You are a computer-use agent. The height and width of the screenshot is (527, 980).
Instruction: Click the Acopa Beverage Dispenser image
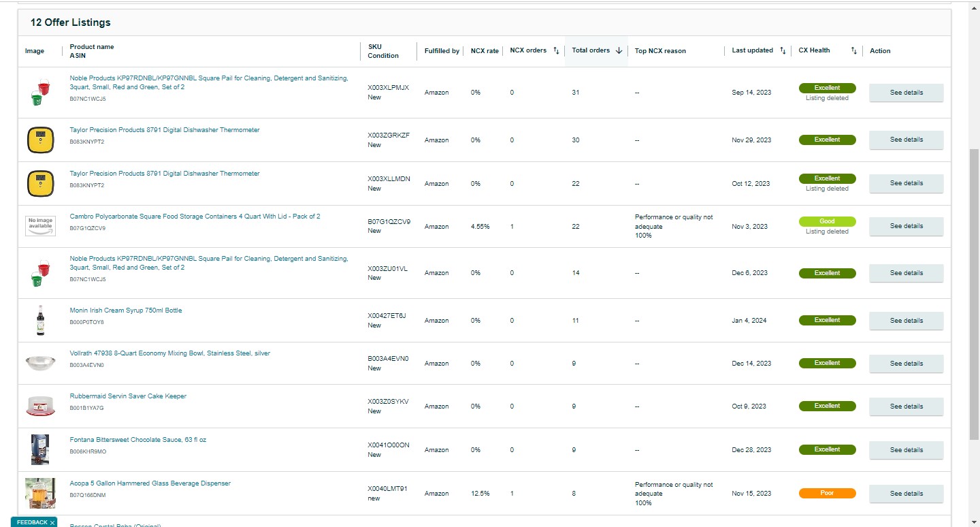tap(40, 493)
